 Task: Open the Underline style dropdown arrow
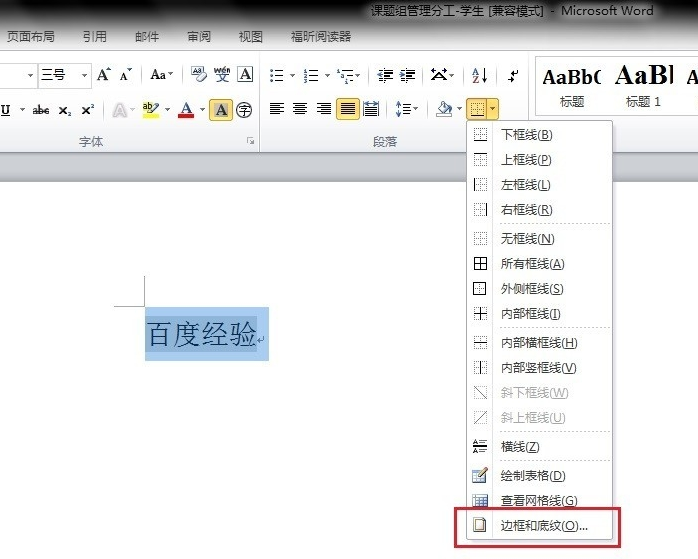22,109
